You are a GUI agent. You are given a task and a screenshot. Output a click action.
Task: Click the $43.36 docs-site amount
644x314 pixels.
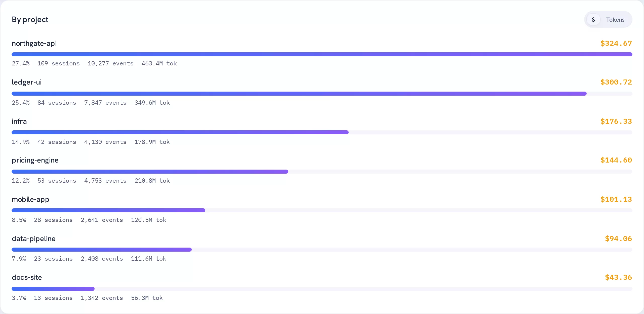click(x=618, y=277)
